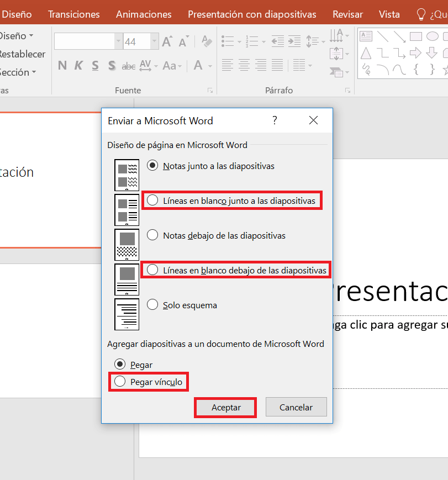
Task: Open the font size dropdown arrow
Action: (154, 41)
